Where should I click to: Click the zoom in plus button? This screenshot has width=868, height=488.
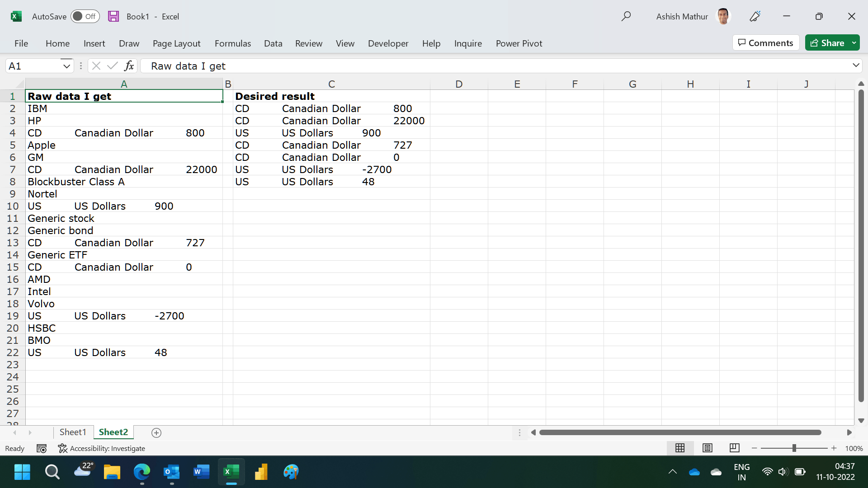[834, 448]
